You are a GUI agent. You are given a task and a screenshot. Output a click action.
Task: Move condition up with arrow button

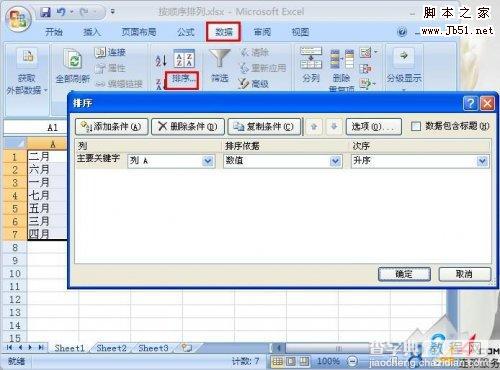point(314,127)
